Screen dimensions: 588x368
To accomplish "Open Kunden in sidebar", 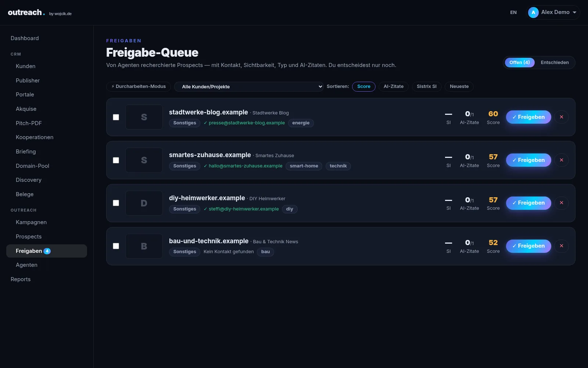I will [47, 66].
